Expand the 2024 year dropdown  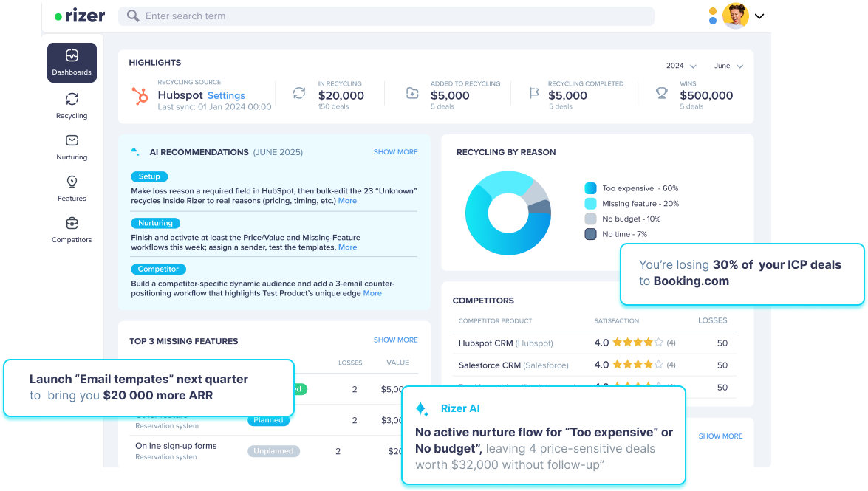point(681,66)
